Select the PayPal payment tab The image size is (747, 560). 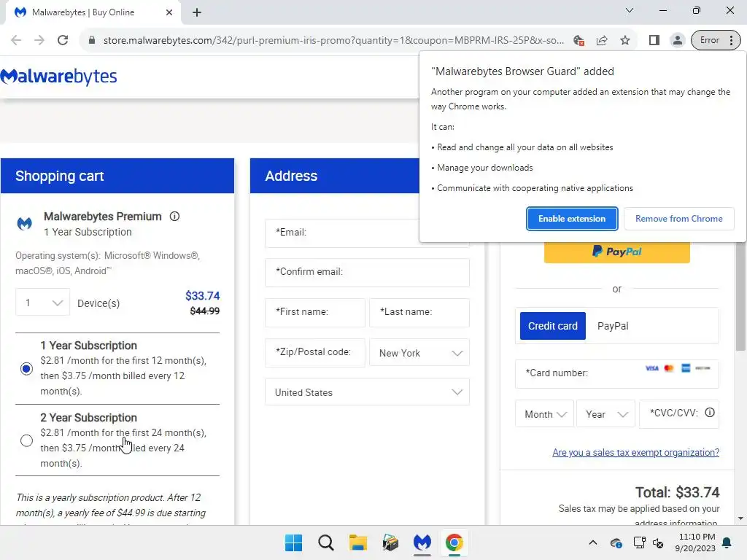[613, 326]
